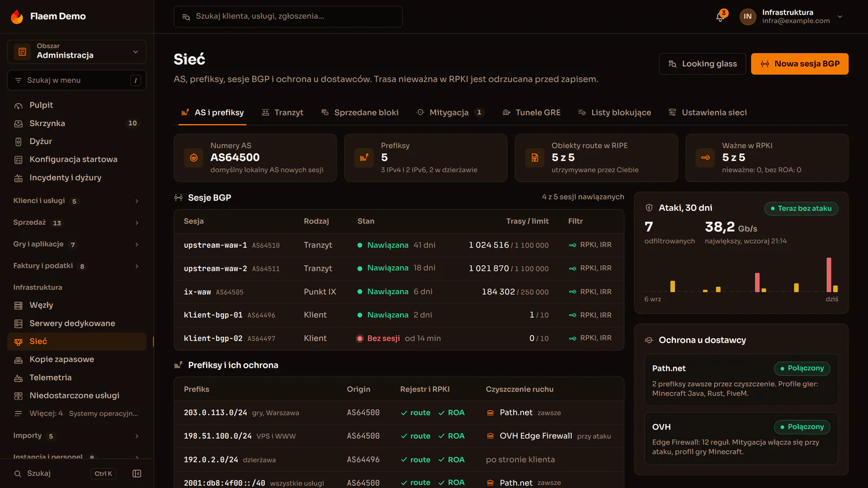Open the notifications bell
This screenshot has height=488, width=868.
(x=720, y=17)
